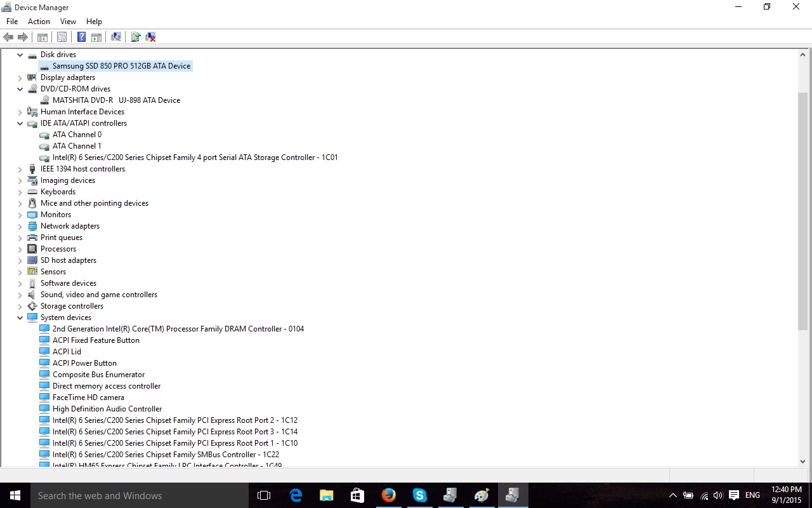The width and height of the screenshot is (812, 508).
Task: Click the Update Driver Software toolbar icon
Action: pyautogui.click(x=136, y=37)
